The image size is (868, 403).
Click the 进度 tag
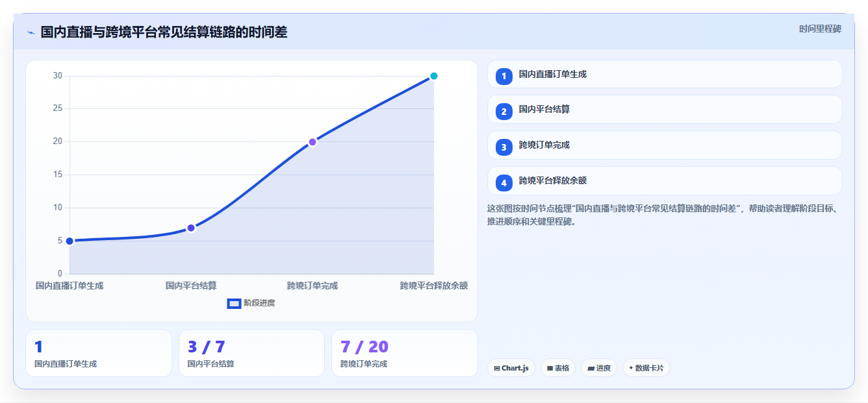point(599,368)
